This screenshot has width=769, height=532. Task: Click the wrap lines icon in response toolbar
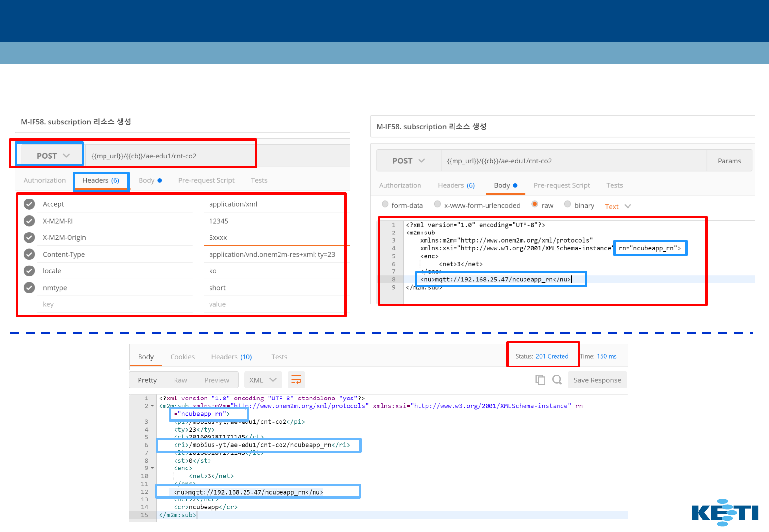tap(296, 380)
